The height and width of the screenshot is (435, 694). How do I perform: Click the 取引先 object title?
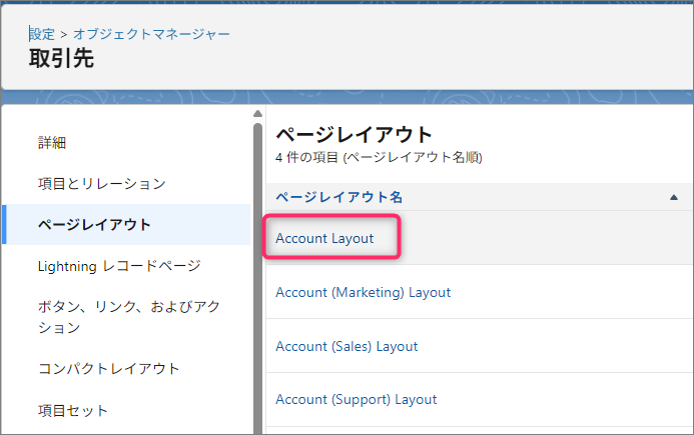tap(61, 59)
